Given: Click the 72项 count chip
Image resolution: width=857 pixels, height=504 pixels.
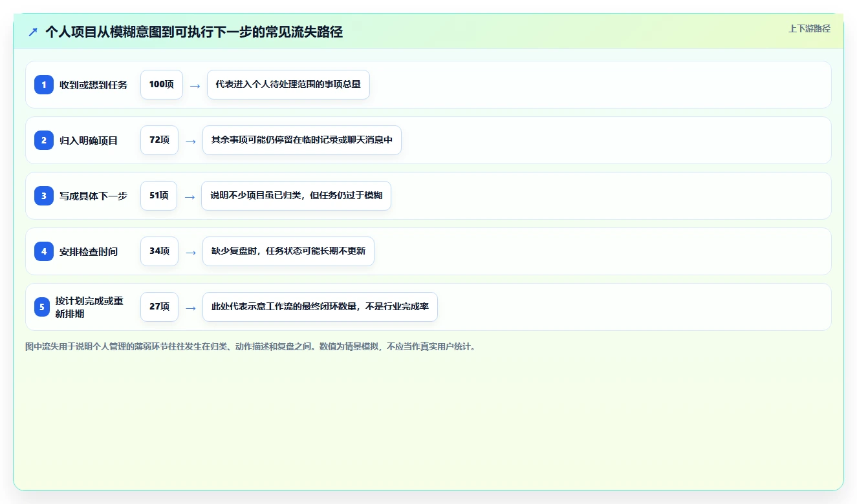Looking at the screenshot, I should [x=159, y=140].
